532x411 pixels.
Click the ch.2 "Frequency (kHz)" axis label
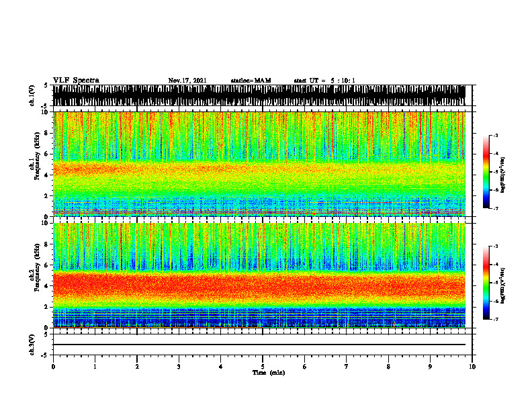pos(37,267)
